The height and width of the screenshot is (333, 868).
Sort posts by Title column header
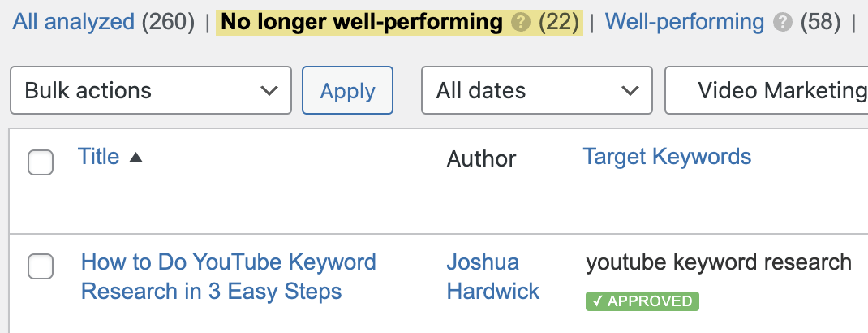(x=99, y=156)
